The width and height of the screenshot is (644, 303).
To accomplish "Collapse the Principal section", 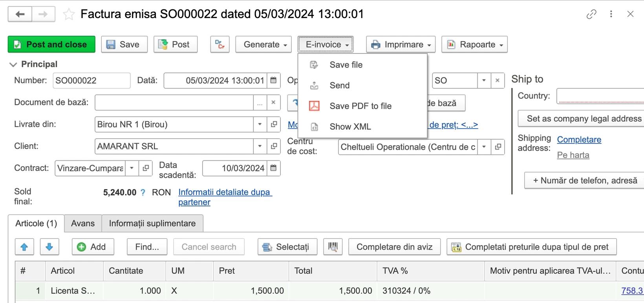I will 13,64.
